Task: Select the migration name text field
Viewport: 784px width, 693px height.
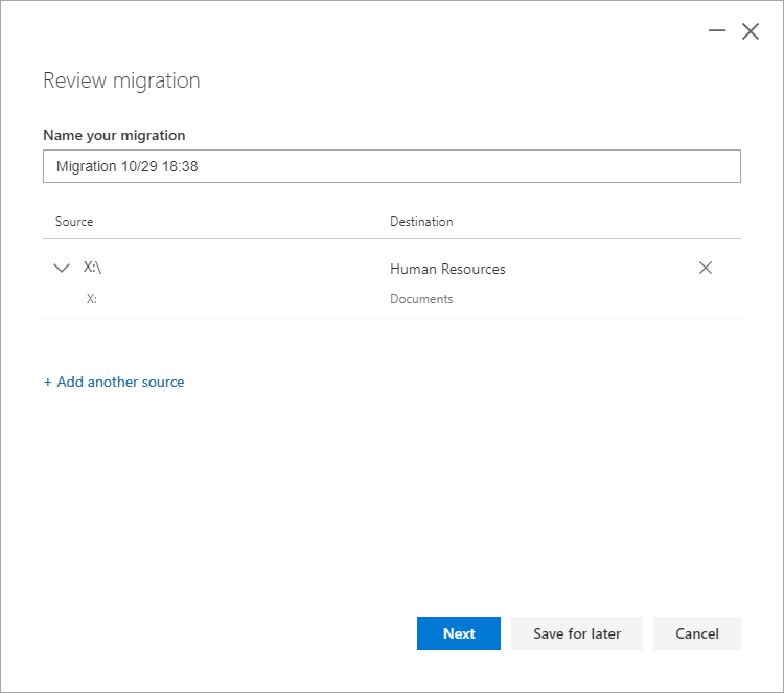Action: tap(392, 166)
